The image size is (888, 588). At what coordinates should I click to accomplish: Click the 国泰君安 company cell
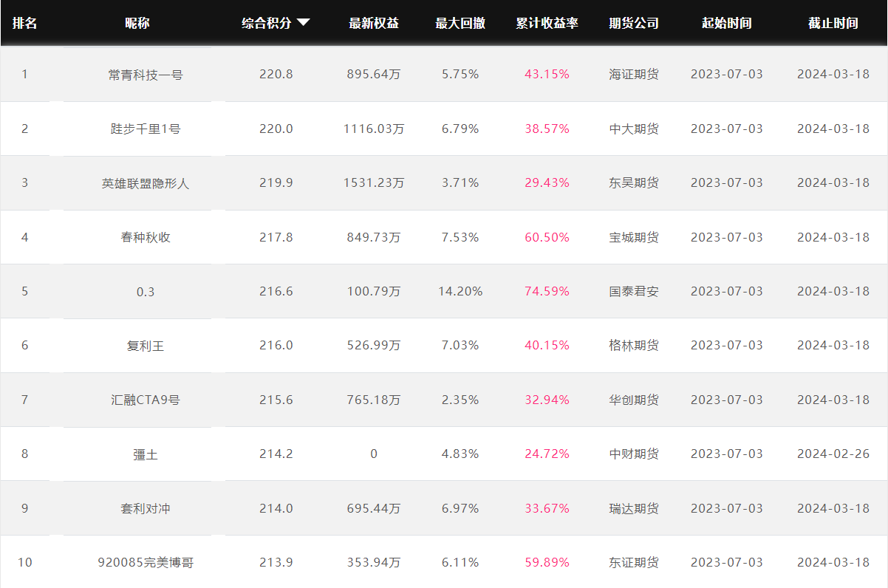tap(634, 291)
